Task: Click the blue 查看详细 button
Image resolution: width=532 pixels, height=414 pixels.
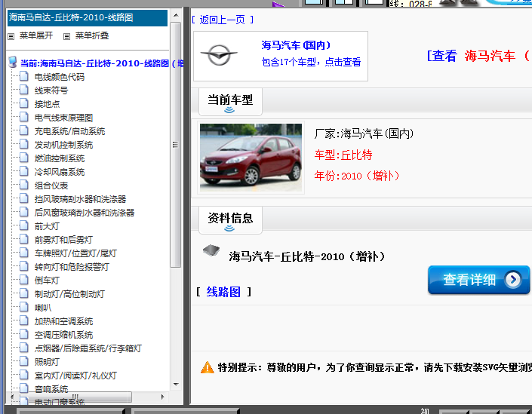Action: [478, 280]
